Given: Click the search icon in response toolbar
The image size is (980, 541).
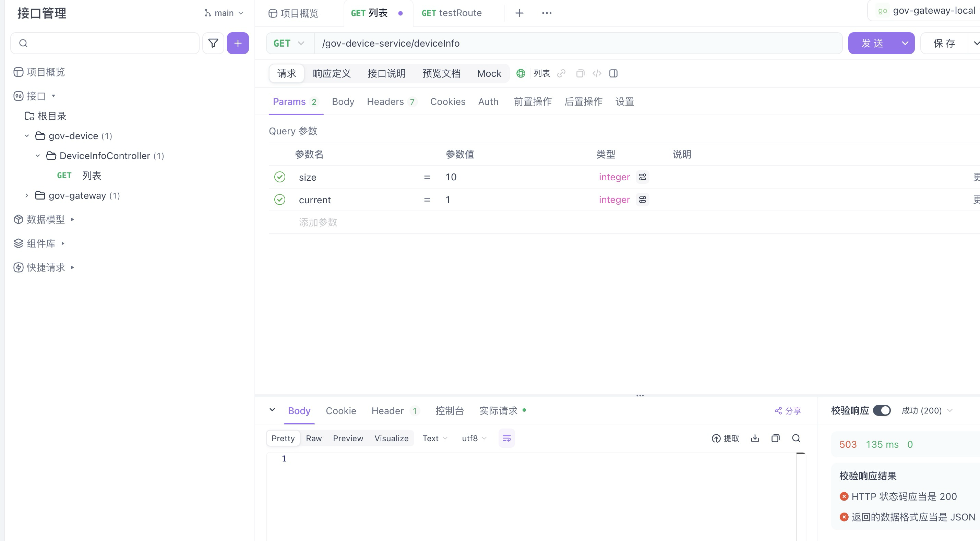Looking at the screenshot, I should pyautogui.click(x=796, y=438).
